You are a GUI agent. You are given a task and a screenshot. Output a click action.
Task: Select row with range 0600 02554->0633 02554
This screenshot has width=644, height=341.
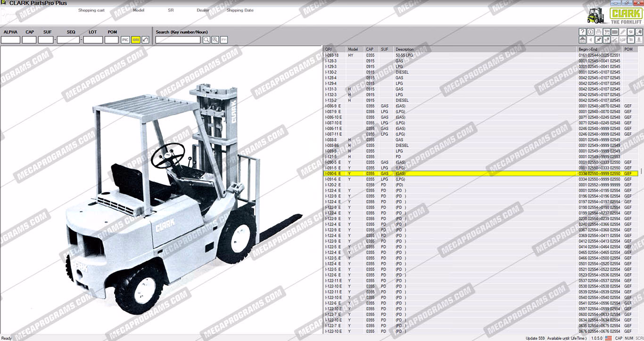[x=481, y=315]
